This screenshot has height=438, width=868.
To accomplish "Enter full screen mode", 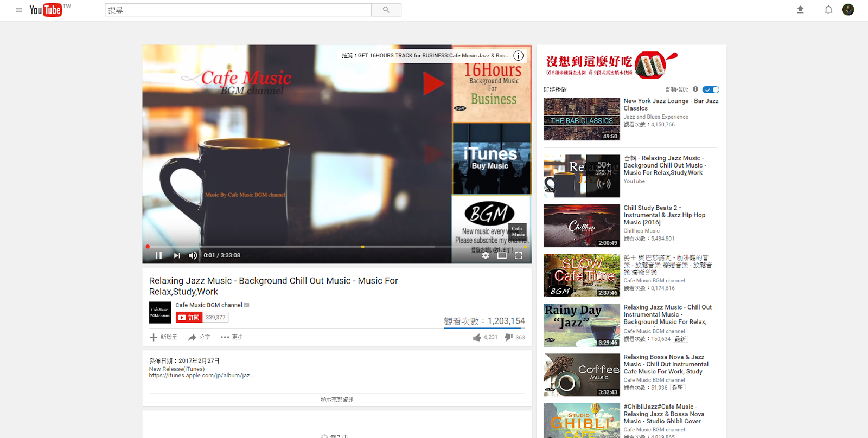I will tap(518, 255).
